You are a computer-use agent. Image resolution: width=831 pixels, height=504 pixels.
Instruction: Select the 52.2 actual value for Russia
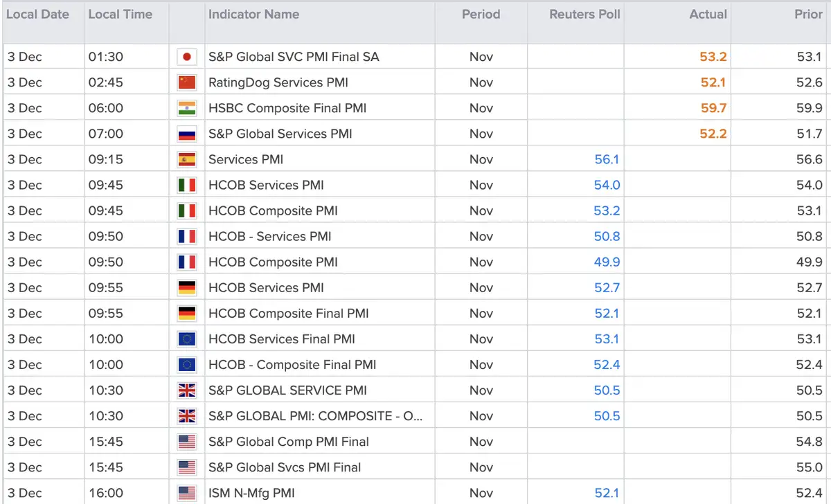(713, 134)
